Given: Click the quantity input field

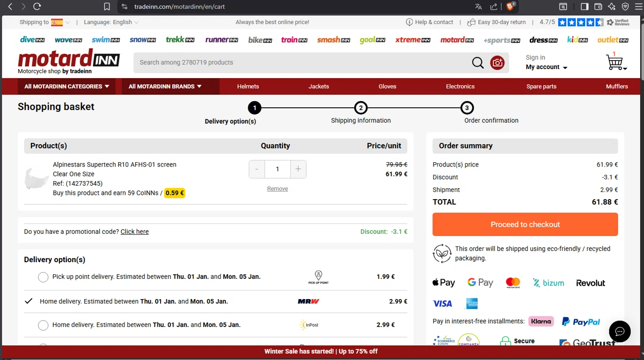Looking at the screenshot, I should [x=277, y=169].
